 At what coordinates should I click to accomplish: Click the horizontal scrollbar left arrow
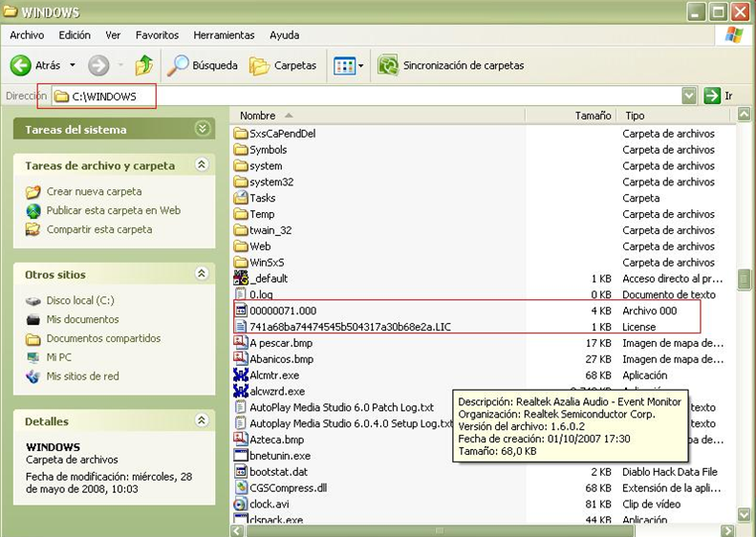point(238,530)
